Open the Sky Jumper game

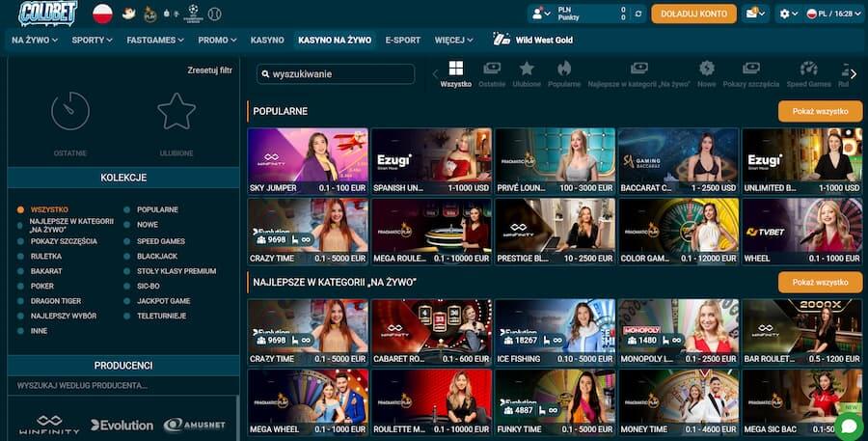click(308, 161)
